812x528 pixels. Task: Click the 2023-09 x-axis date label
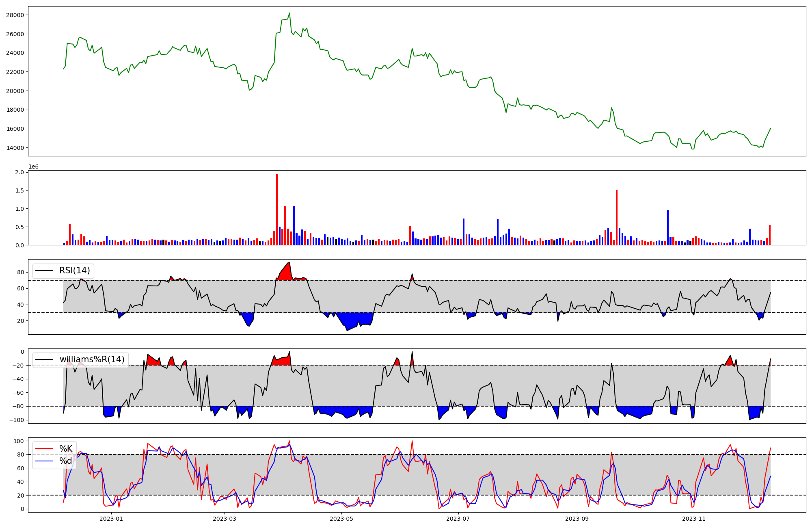[577, 519]
